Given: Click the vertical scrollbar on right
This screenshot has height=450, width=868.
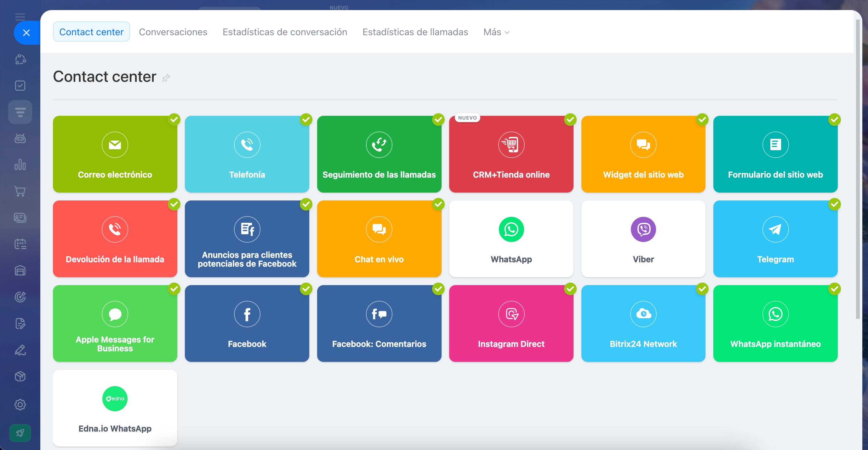Looking at the screenshot, I should tap(858, 168).
